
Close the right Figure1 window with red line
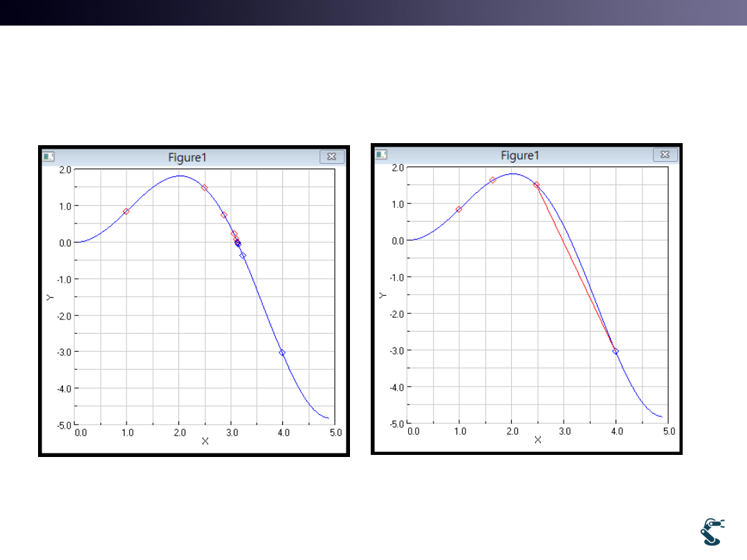(665, 155)
